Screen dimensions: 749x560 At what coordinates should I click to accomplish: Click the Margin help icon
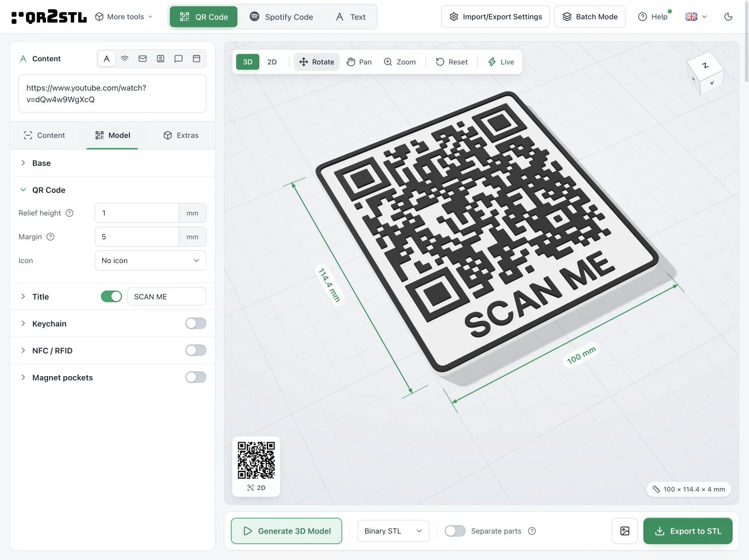51,237
